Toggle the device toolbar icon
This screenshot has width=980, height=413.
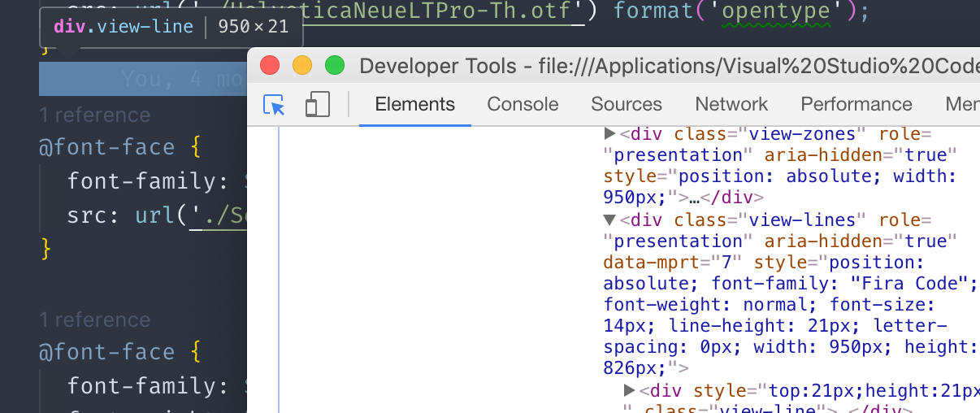tap(317, 104)
